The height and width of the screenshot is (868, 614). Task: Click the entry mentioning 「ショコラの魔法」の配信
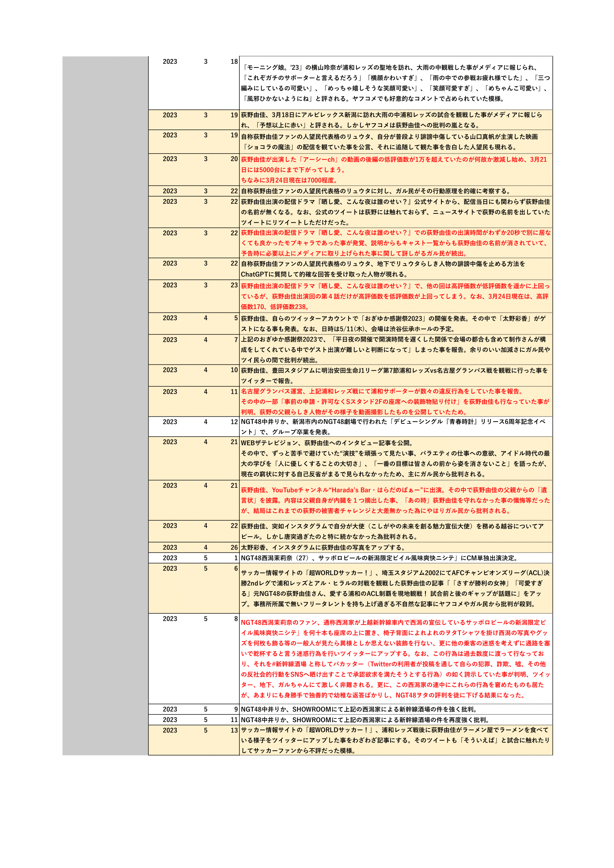396,142
